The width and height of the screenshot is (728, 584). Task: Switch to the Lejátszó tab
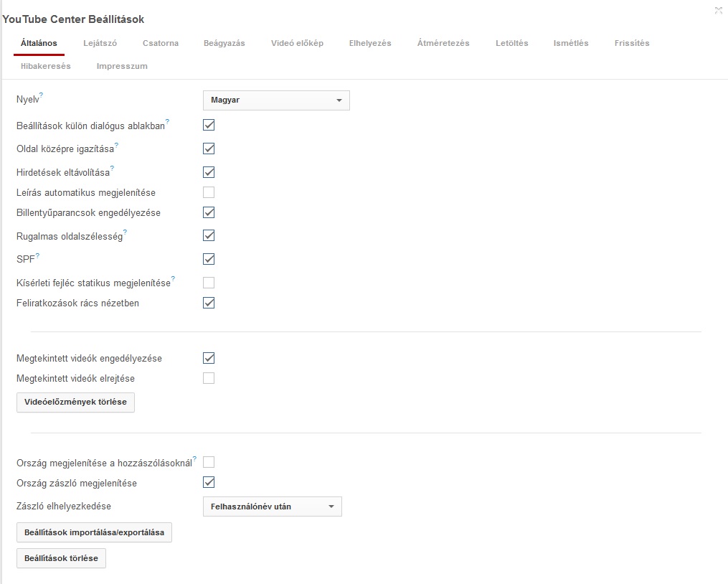click(x=100, y=43)
